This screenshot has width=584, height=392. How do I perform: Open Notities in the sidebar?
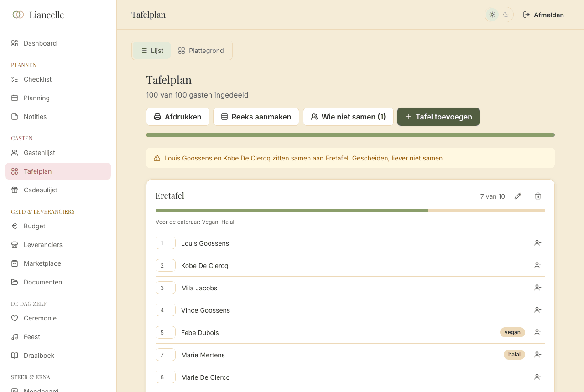point(58,117)
